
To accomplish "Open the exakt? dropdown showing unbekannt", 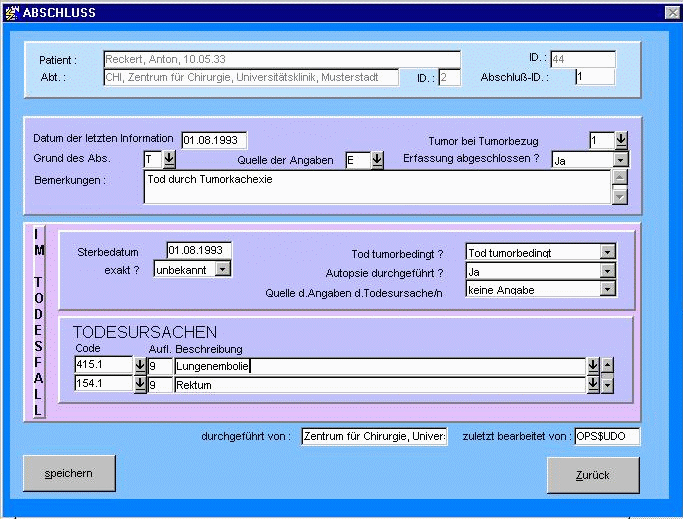I will 223,268.
